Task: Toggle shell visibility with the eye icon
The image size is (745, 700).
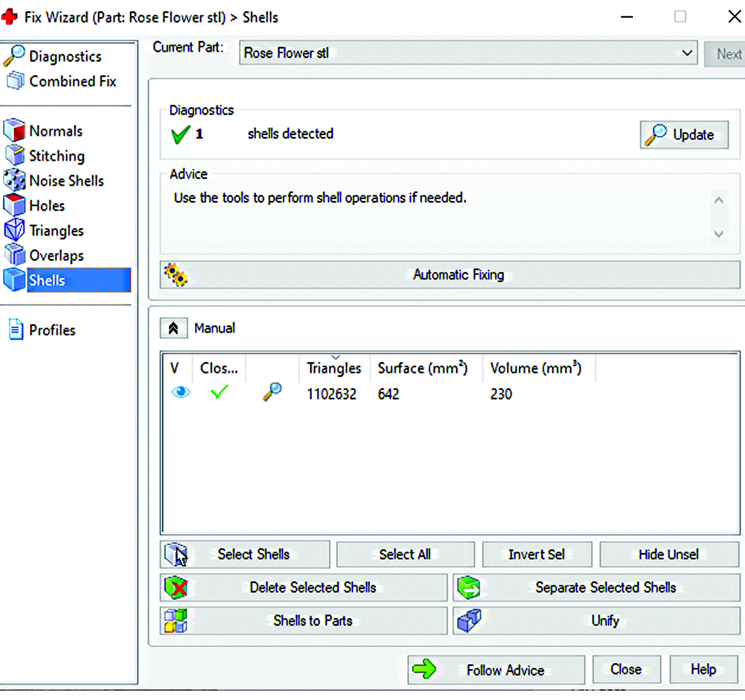Action: point(181,392)
